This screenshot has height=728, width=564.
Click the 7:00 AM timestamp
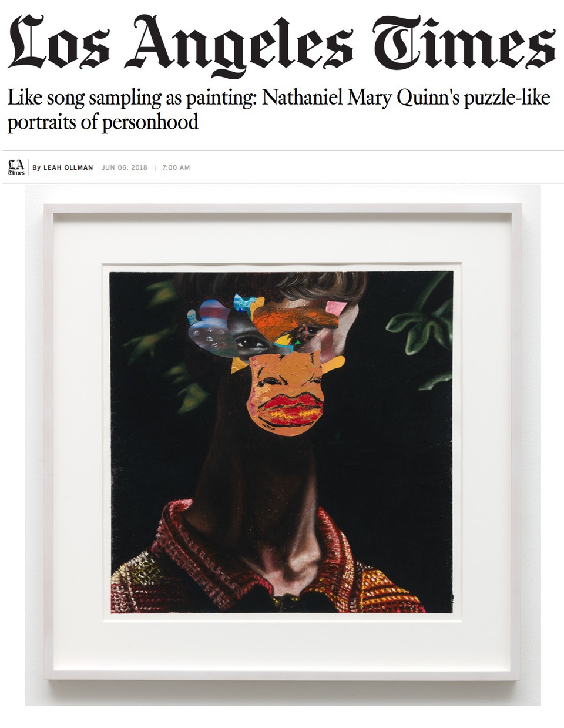[x=176, y=167]
